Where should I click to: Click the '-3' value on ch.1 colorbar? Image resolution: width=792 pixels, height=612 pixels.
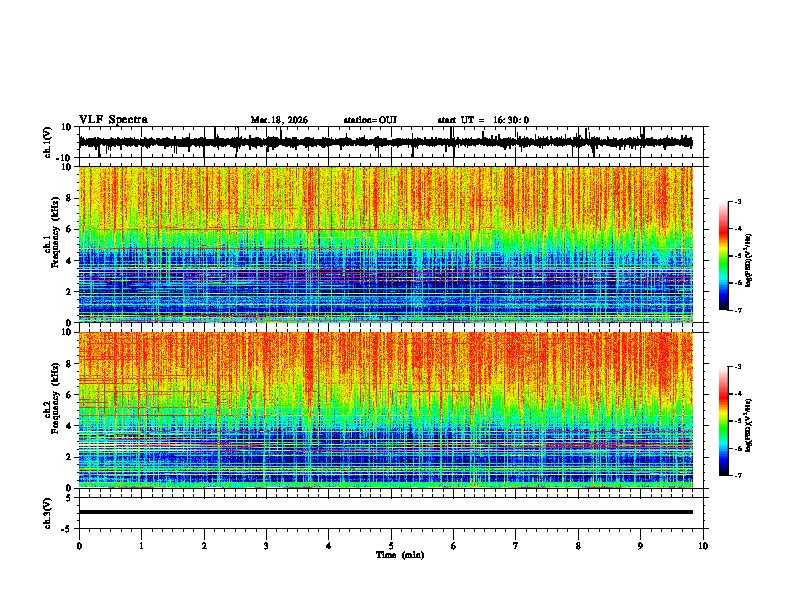(738, 201)
